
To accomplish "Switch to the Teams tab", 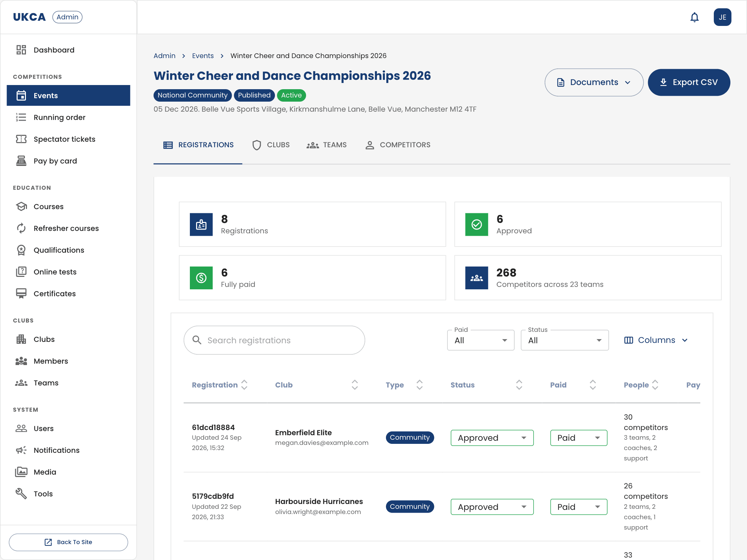I will point(326,145).
